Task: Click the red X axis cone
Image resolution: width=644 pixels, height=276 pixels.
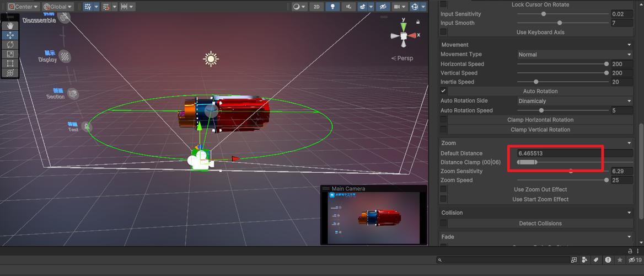Action: point(412,36)
